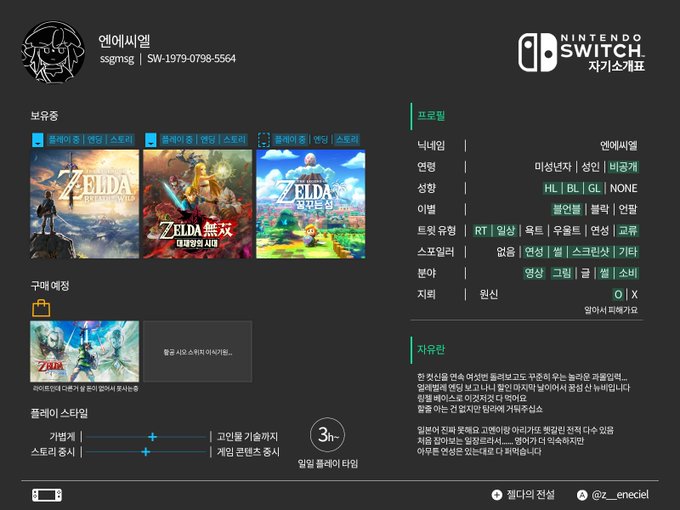Toggle 엔딩 tag above 꿈꾸는 섬 cover
Image resolution: width=680 pixels, height=510 pixels.
click(320, 140)
